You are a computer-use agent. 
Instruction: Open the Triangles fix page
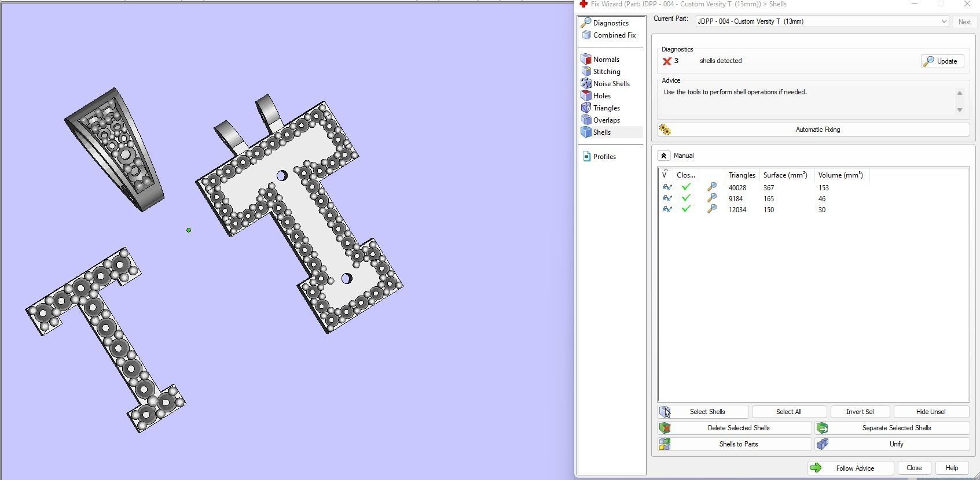pyautogui.click(x=607, y=108)
